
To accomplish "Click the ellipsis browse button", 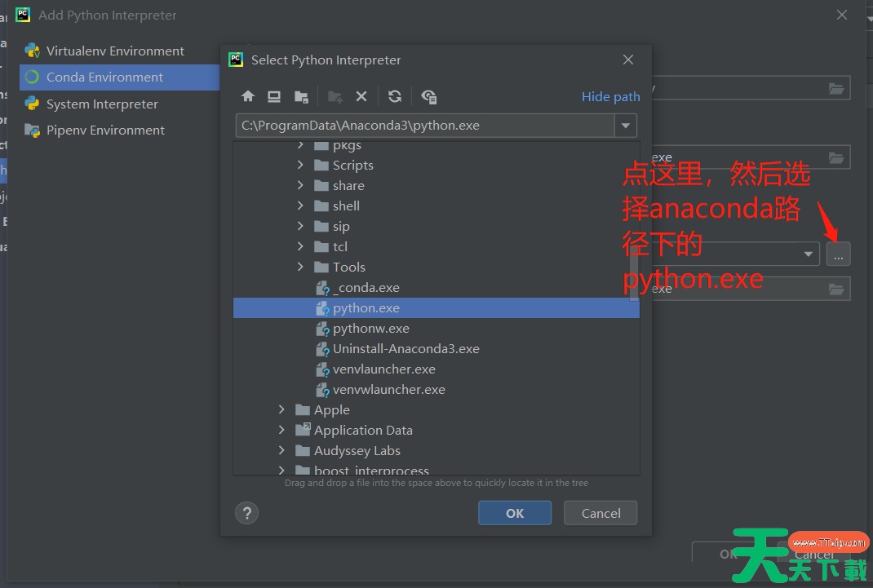I will (838, 254).
